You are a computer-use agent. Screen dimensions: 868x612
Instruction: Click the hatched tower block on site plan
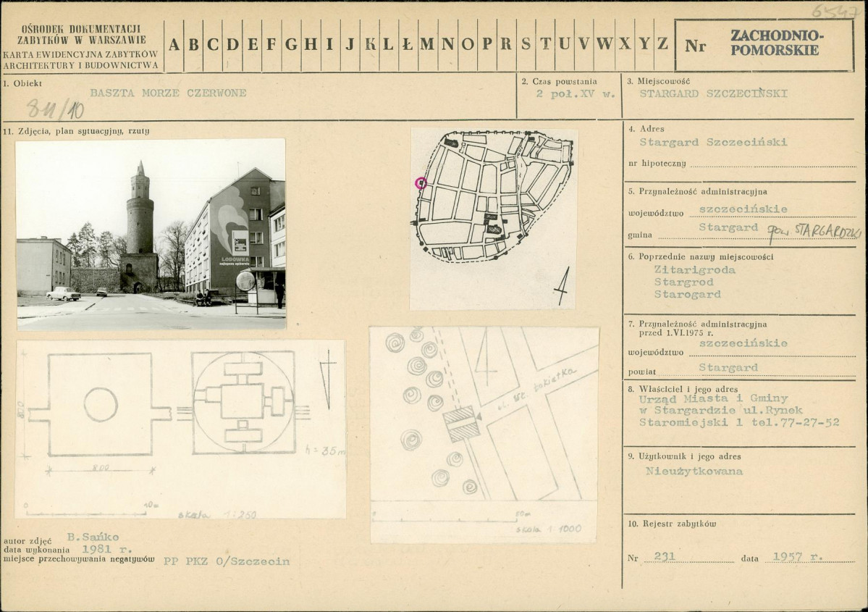point(461,424)
